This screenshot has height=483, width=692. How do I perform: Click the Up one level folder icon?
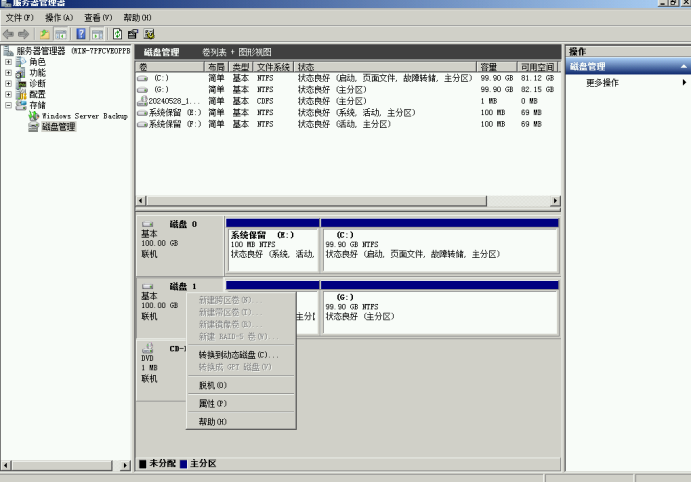pos(44,34)
